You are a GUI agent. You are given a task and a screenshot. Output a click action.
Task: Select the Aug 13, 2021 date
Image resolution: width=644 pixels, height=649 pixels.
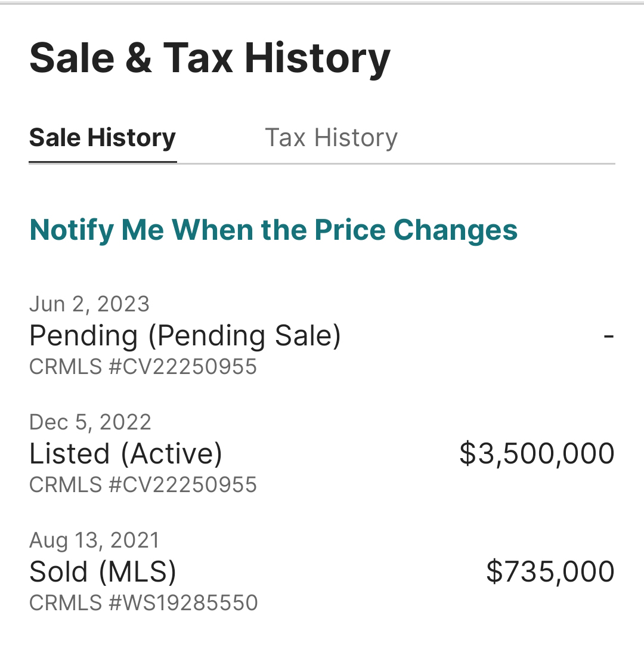(x=94, y=540)
